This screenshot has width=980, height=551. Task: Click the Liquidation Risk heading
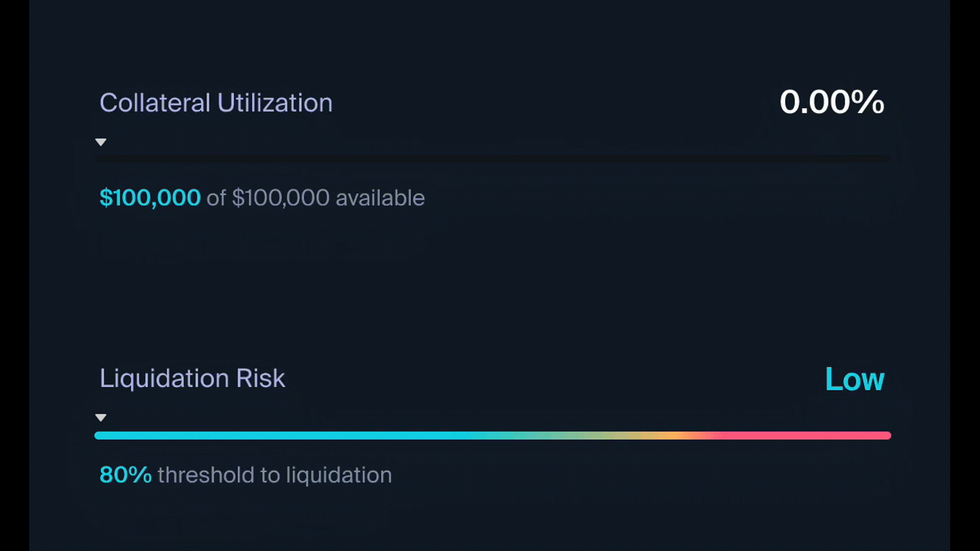pos(192,378)
